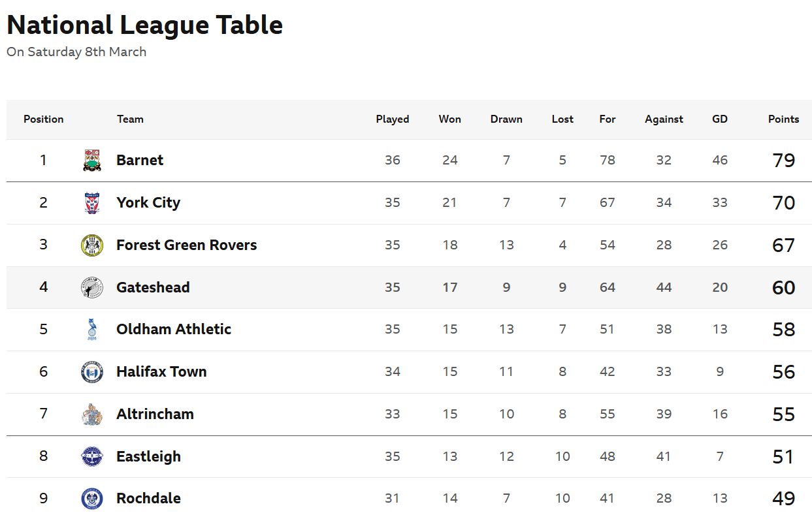Click the Played column header
Screen dimensions: 812x517
(x=393, y=119)
